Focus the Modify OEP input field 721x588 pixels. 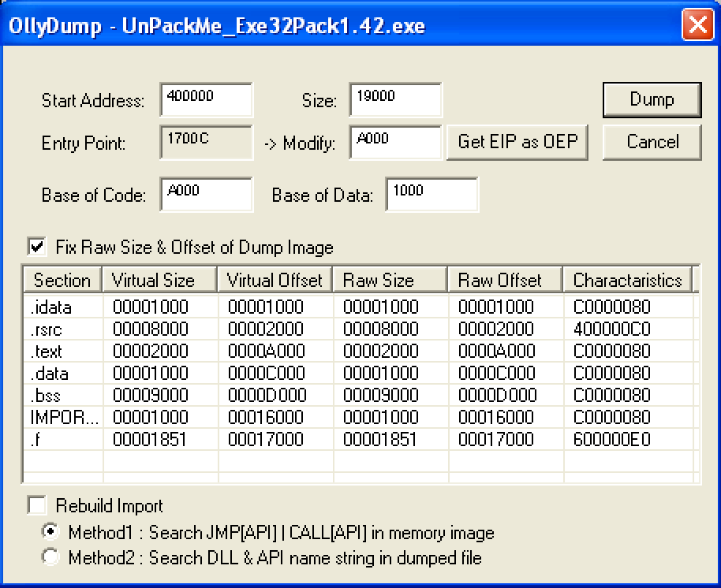tap(395, 142)
